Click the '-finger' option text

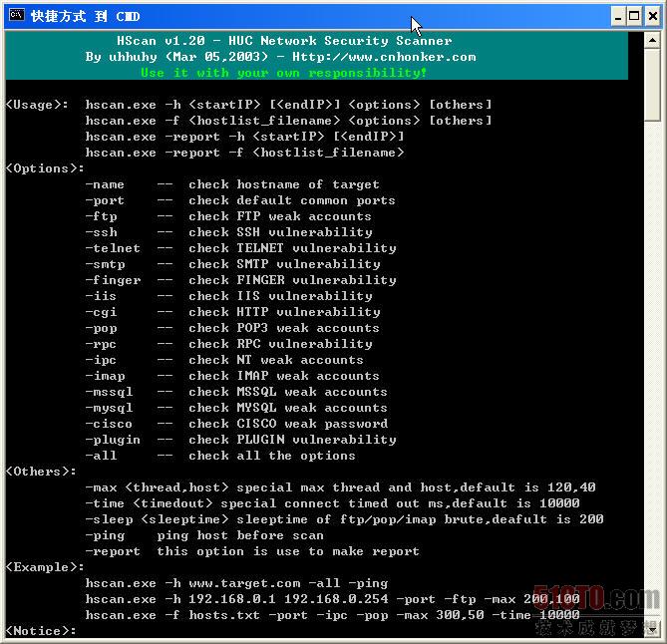(x=113, y=280)
